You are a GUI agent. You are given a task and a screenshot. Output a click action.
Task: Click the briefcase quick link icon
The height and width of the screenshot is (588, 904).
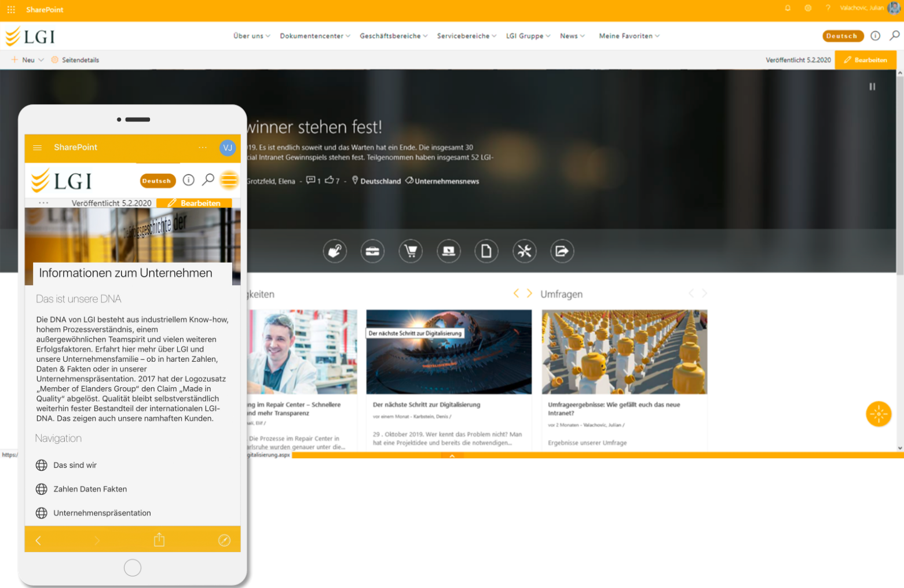coord(372,251)
